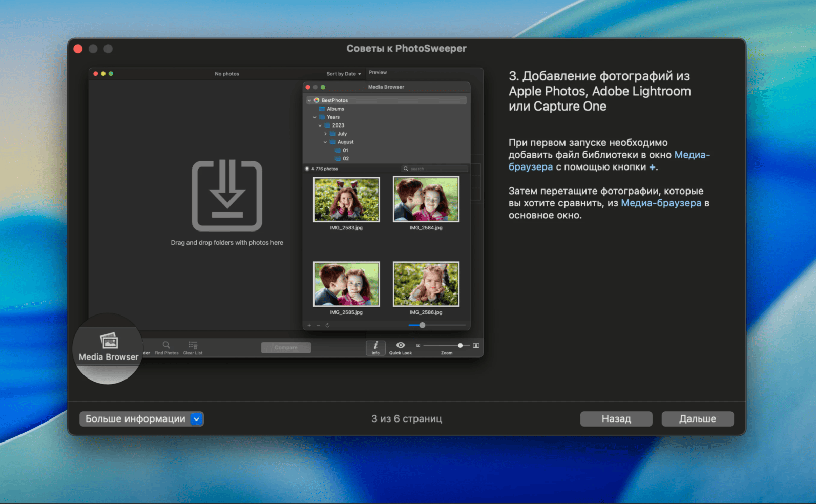Open the Sort by Date dropdown

pyautogui.click(x=344, y=74)
